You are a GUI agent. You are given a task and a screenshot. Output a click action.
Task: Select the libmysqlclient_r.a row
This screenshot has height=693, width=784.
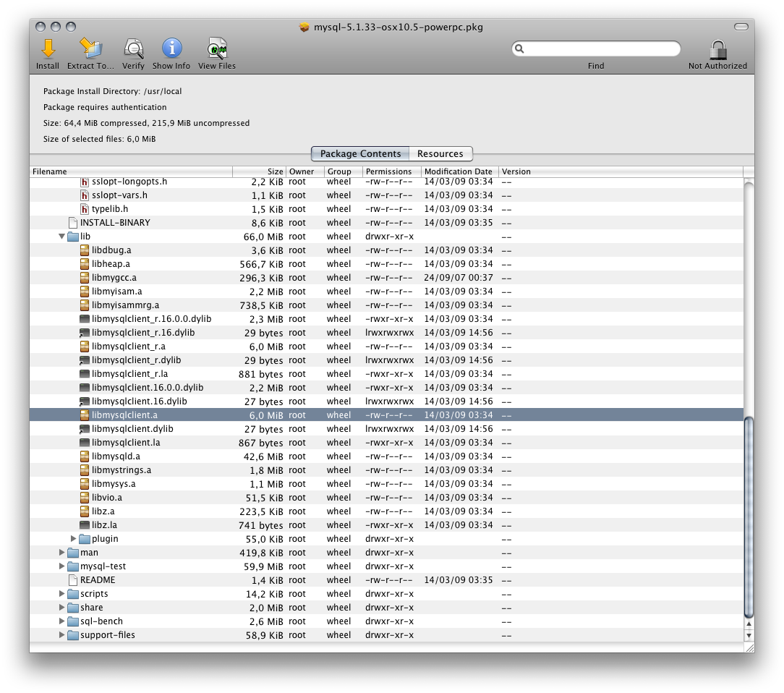pyautogui.click(x=386, y=346)
